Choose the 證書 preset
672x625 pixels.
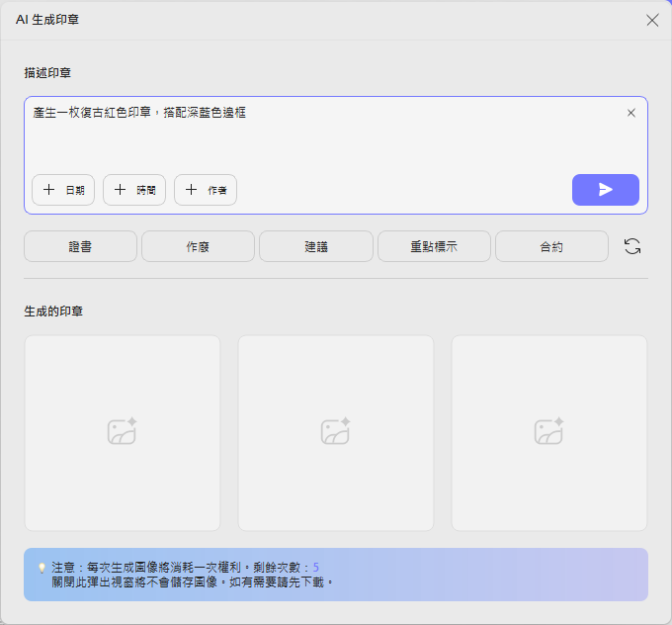point(80,246)
